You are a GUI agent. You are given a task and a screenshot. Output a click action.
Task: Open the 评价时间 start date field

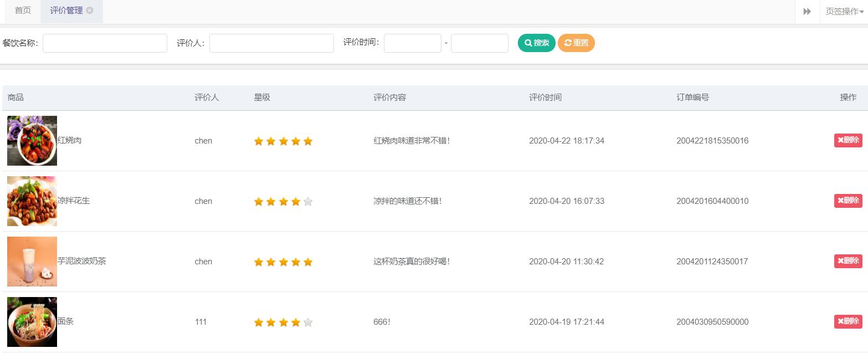pyautogui.click(x=413, y=43)
